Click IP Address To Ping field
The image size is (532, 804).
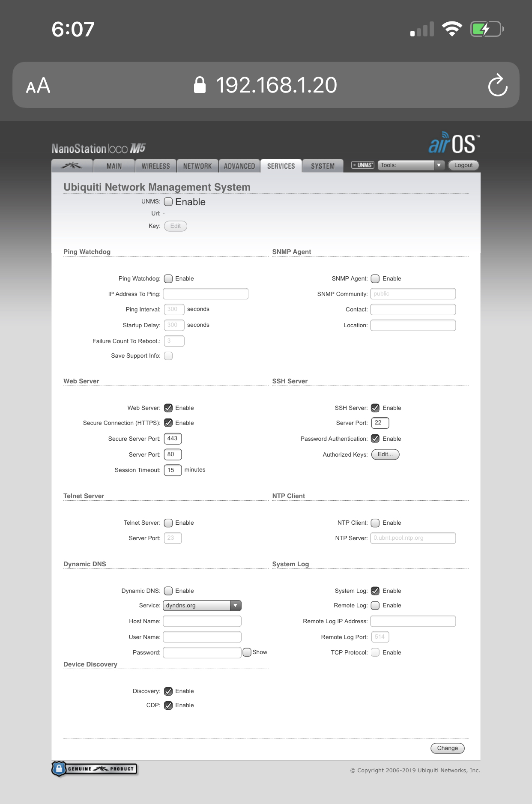click(206, 294)
